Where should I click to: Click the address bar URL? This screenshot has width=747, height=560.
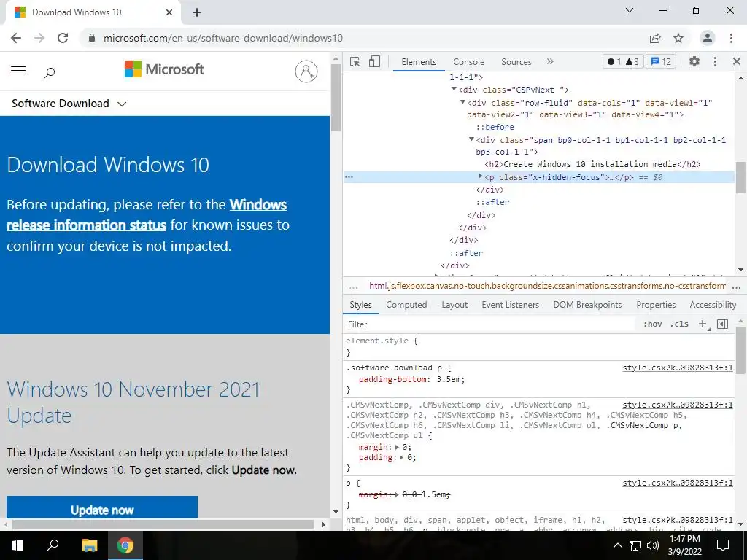point(223,38)
